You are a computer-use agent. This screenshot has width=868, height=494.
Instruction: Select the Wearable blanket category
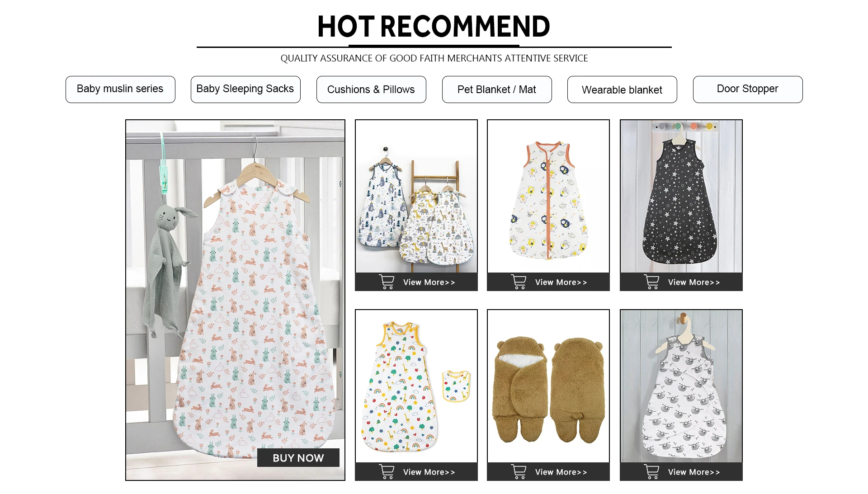(x=622, y=89)
